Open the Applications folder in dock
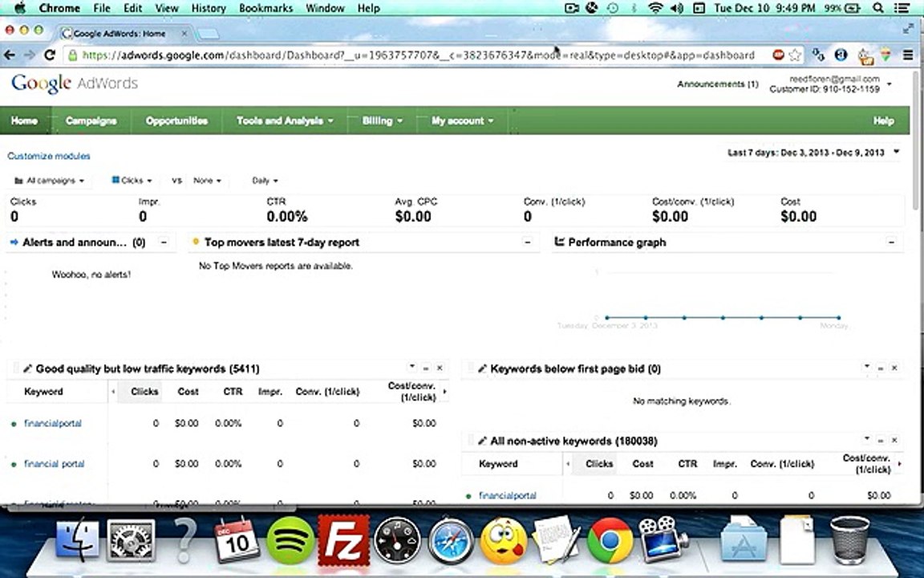924x578 pixels. pyautogui.click(x=744, y=539)
